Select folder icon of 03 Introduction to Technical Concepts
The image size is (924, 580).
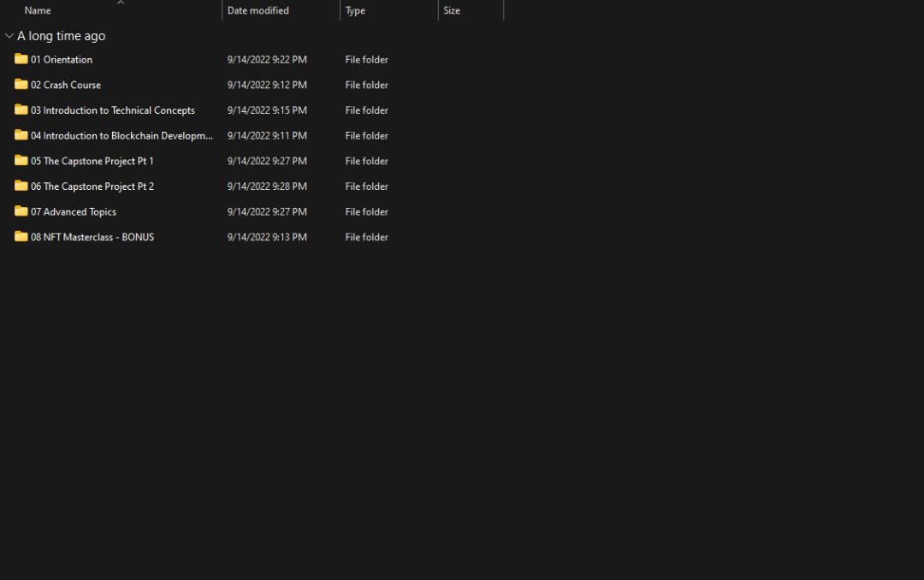(21, 109)
